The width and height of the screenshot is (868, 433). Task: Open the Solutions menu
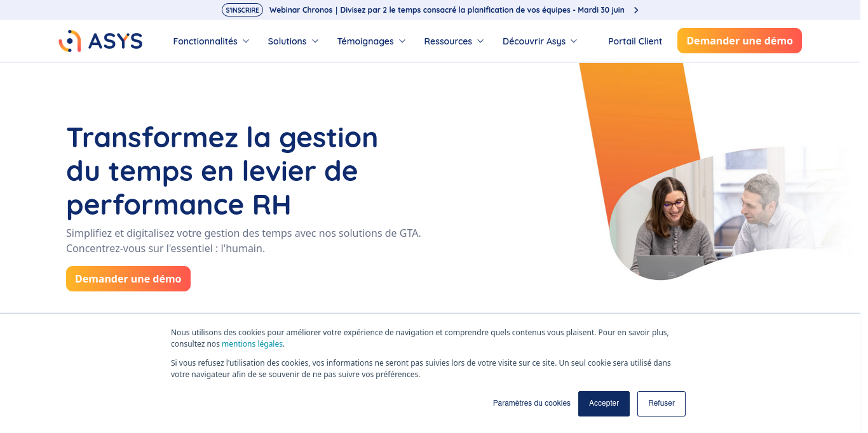click(287, 41)
